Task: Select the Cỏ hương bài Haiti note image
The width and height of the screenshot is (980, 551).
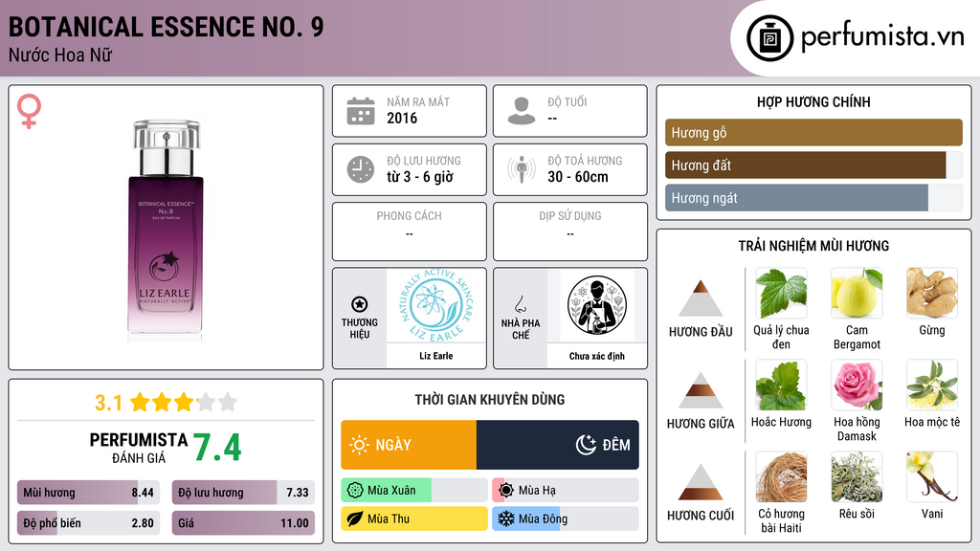Action: pyautogui.click(x=781, y=476)
